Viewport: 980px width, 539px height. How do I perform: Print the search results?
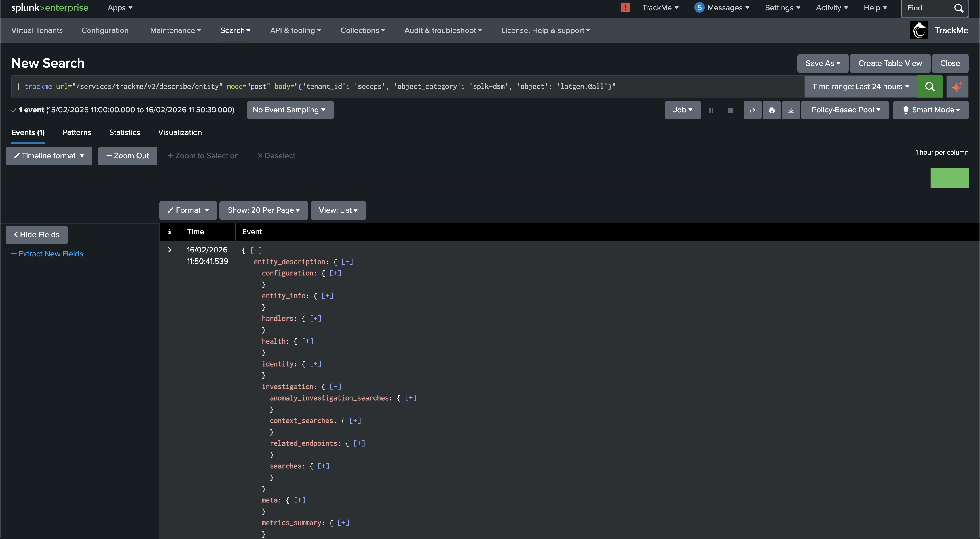point(772,110)
